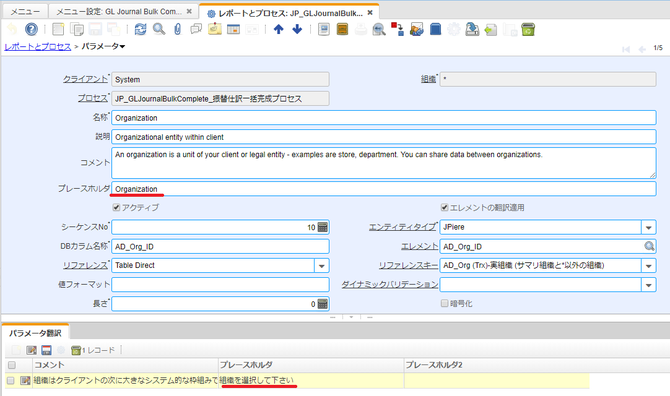670x396 pixels.
Task: Toggle the アクティブ checkbox
Action: point(116,208)
